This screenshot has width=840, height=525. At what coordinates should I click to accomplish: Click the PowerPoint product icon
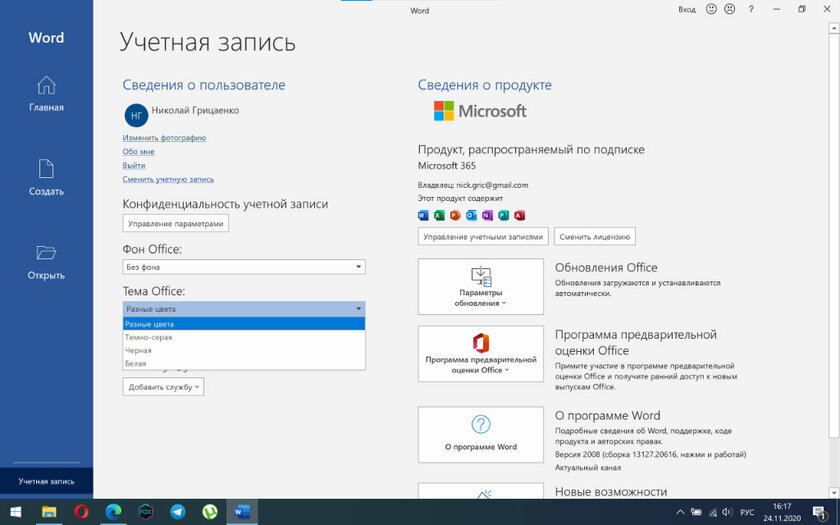(455, 215)
